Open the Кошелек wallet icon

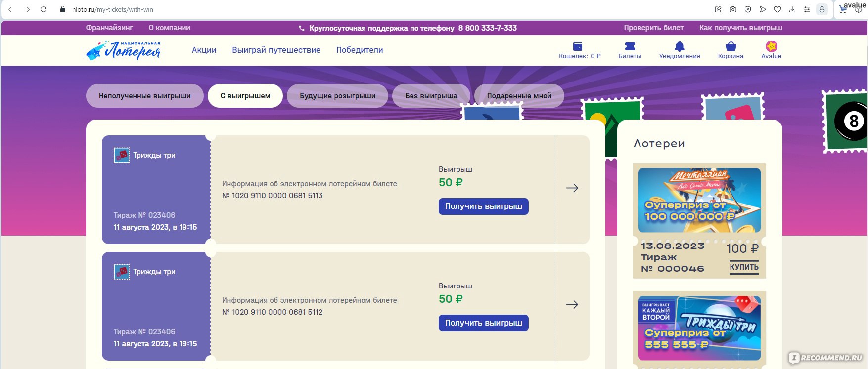[578, 46]
